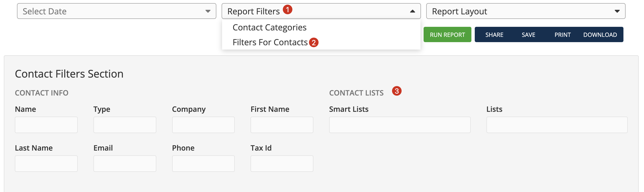Image resolution: width=644 pixels, height=192 pixels.
Task: Open the Select Date dropdown
Action: [116, 11]
